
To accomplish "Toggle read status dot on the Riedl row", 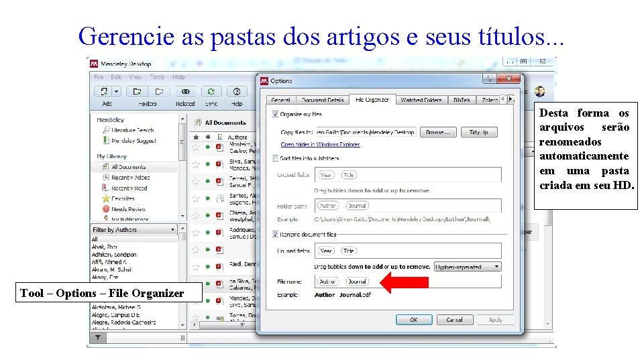I will point(208,267).
